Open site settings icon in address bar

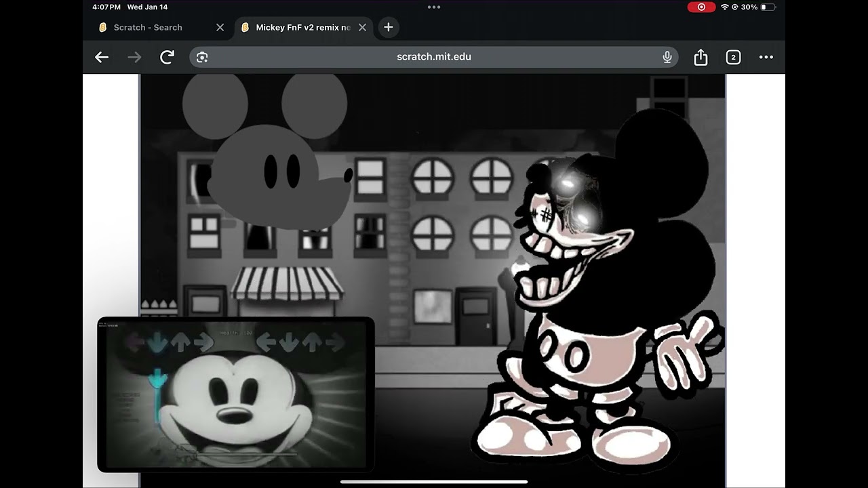tap(202, 58)
